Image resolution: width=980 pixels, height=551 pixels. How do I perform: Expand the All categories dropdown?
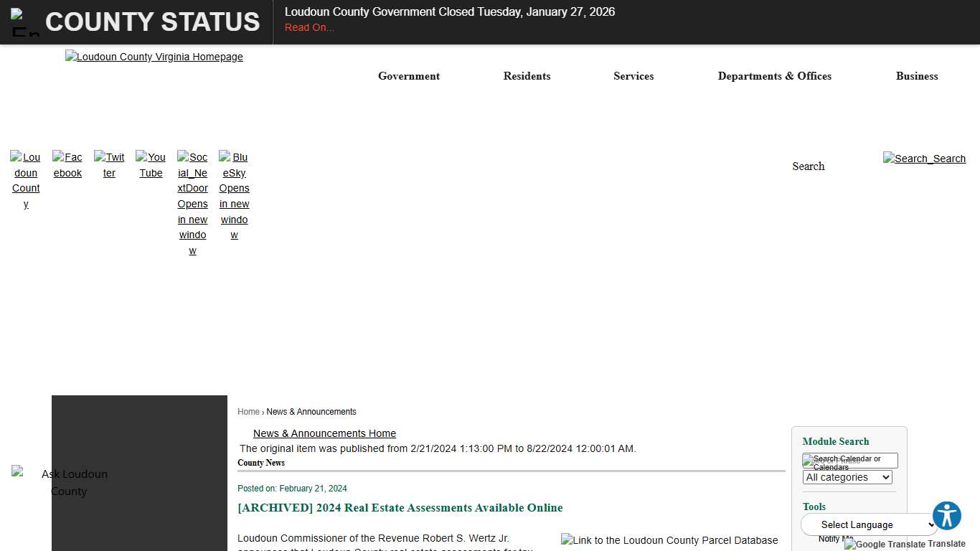847,477
